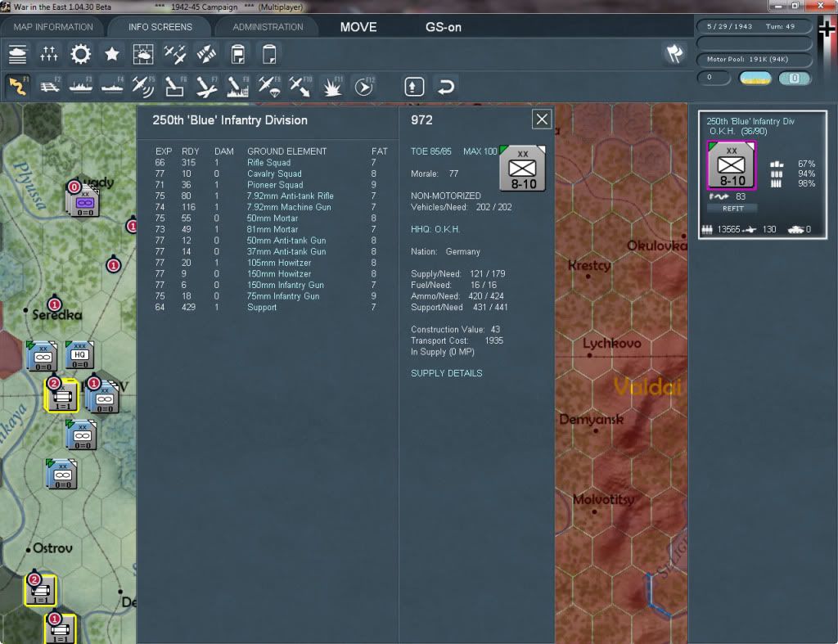838x644 pixels.
Task: Click the 250th 'Blue' Infantry Div name in right panel
Action: pos(750,121)
